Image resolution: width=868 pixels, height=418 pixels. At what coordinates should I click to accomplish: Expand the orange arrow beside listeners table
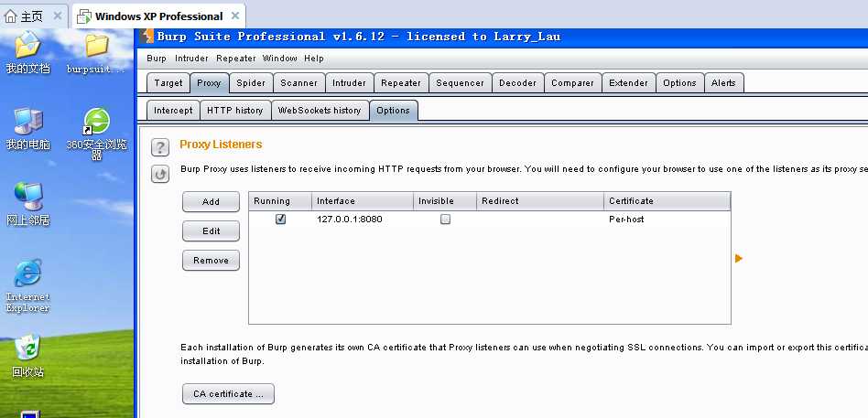tap(739, 258)
